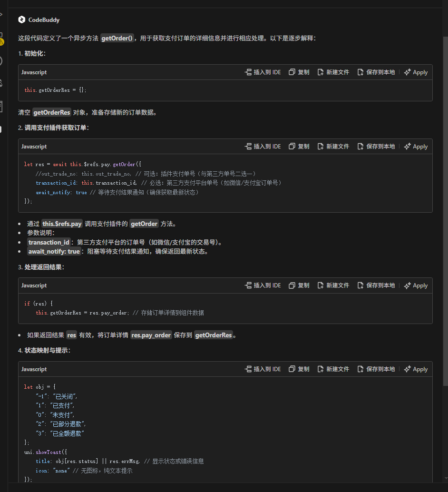The width and height of the screenshot is (448, 492).
Task: Save the 'let obj' block to local
Action: 376,369
